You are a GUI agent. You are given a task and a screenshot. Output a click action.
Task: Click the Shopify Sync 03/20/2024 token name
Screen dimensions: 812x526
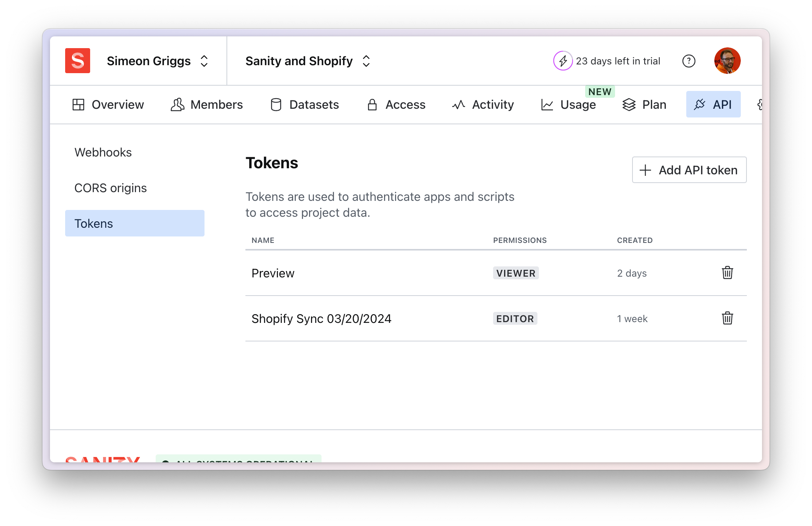pyautogui.click(x=321, y=319)
